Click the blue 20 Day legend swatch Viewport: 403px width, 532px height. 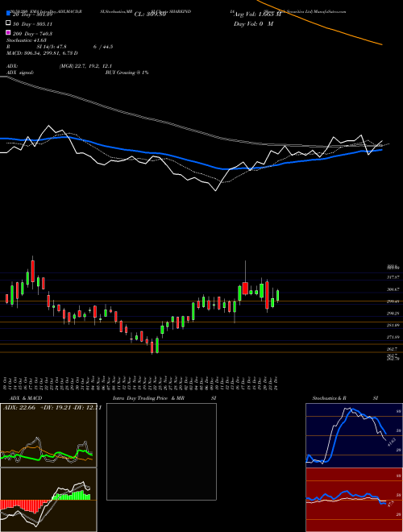8,13
